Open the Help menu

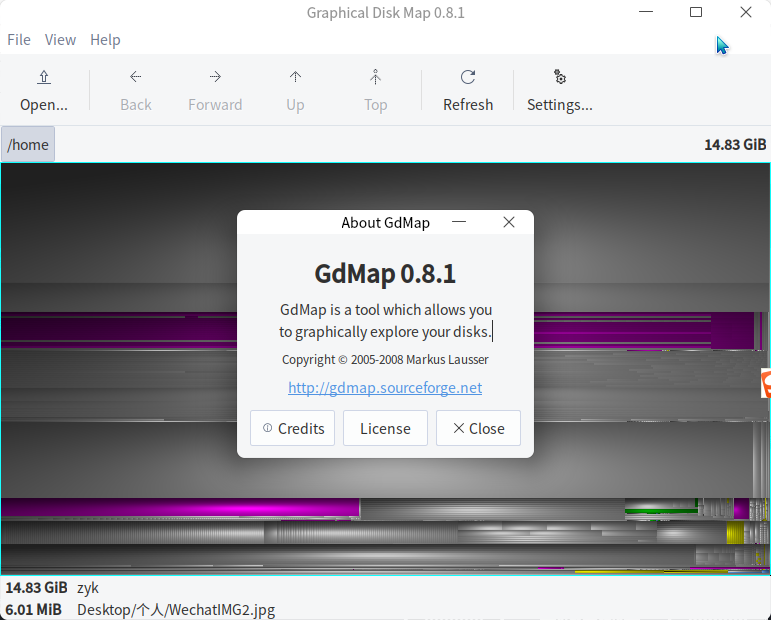[105, 40]
